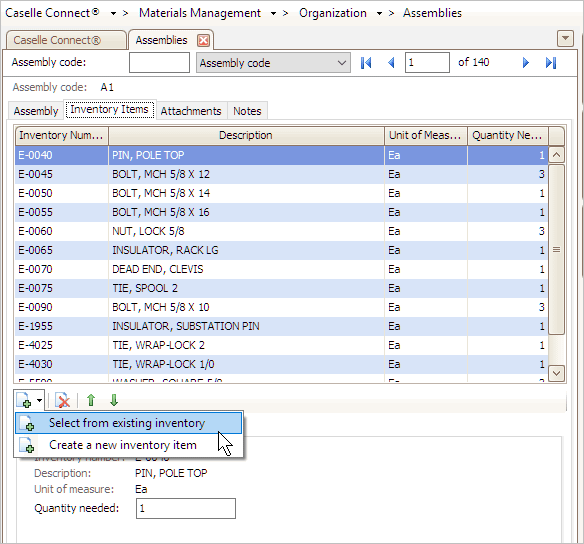
Task: Click Caselle Connect in breadcrumb
Action: tap(52, 13)
